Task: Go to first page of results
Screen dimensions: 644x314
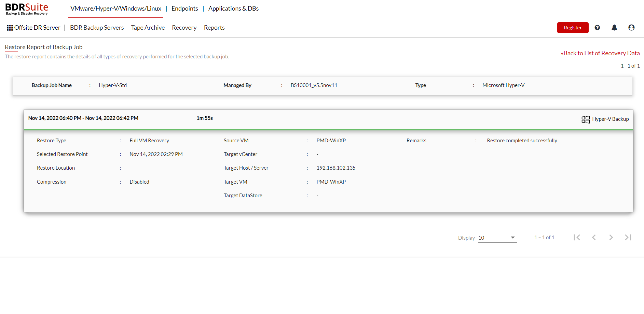Action: pyautogui.click(x=577, y=238)
